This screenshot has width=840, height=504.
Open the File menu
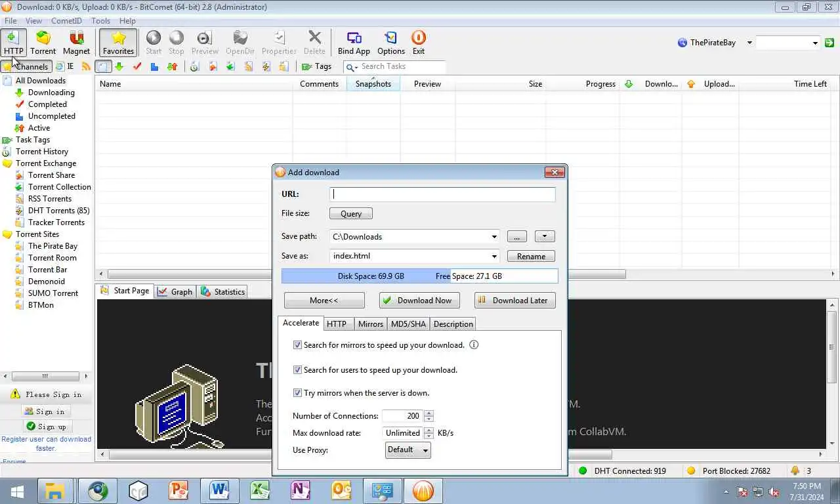coord(10,21)
